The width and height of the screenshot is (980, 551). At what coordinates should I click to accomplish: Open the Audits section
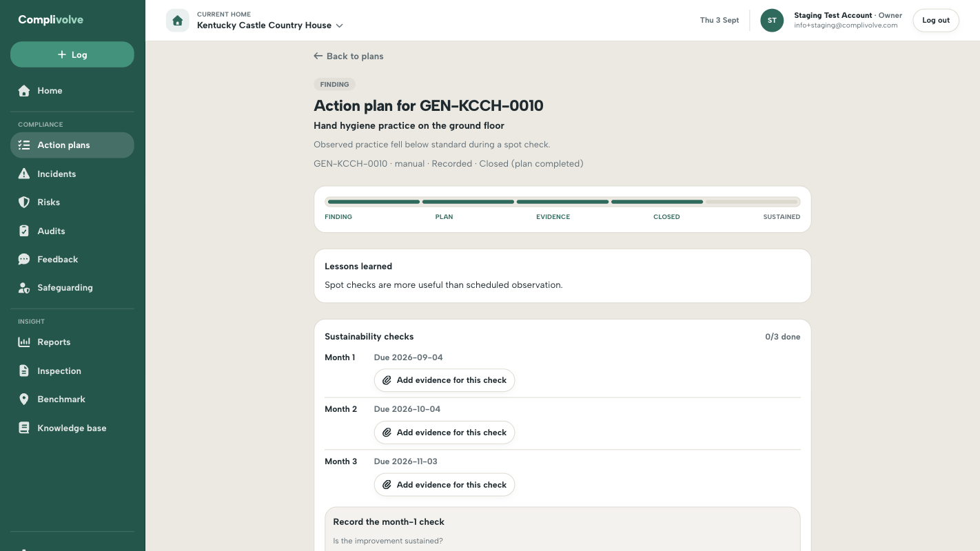pos(72,231)
